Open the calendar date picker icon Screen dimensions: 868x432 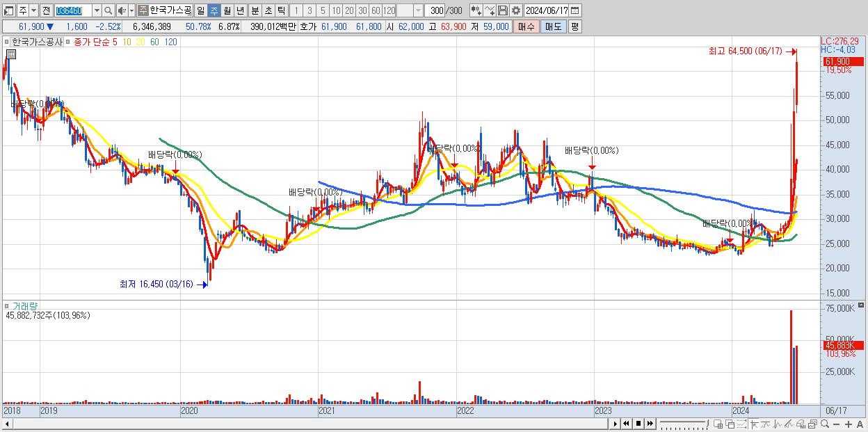click(x=575, y=10)
